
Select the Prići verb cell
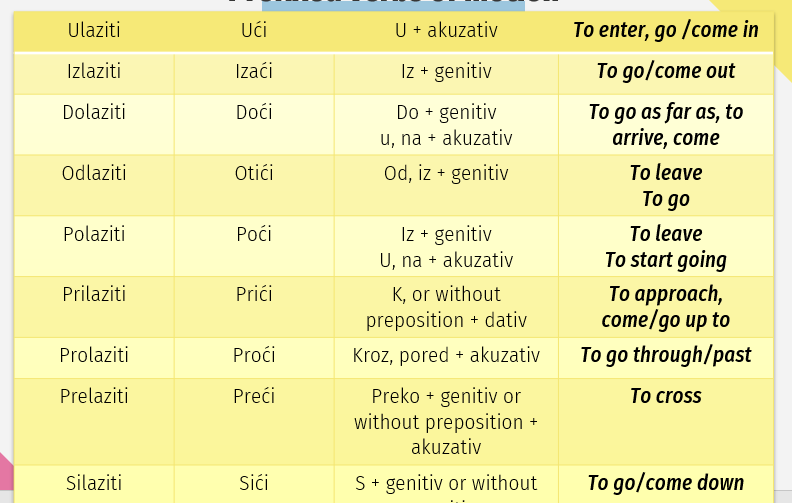[254, 307]
